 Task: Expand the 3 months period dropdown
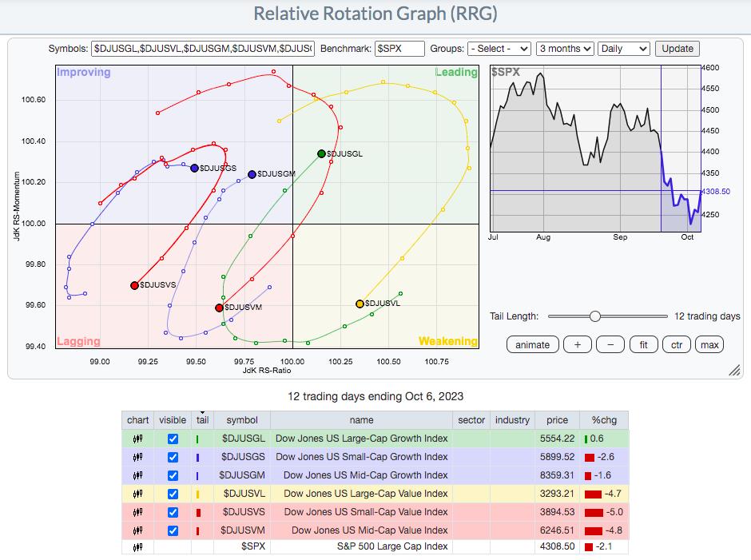[565, 49]
